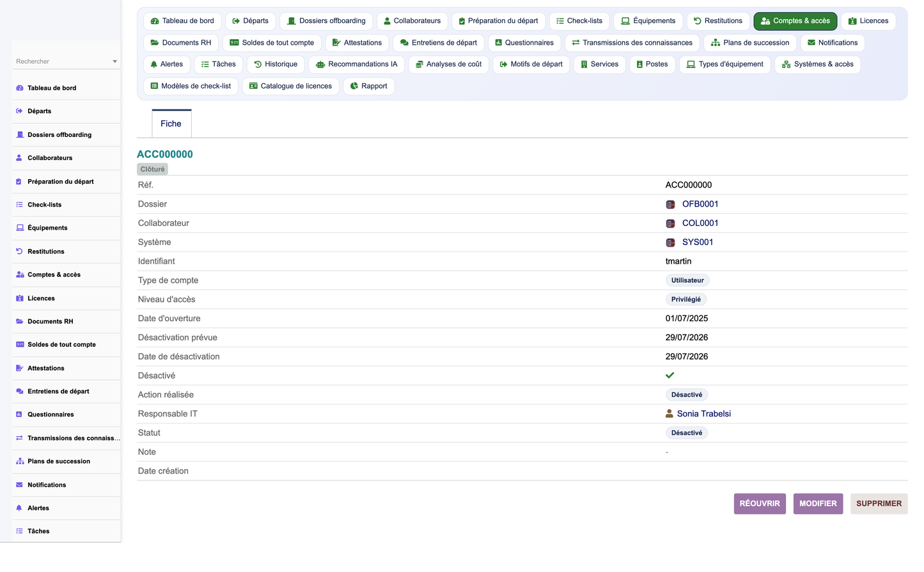Image resolution: width=924 pixels, height=572 pixels.
Task: Click the Collaborateurs person icon in sidebar
Action: pyautogui.click(x=20, y=158)
